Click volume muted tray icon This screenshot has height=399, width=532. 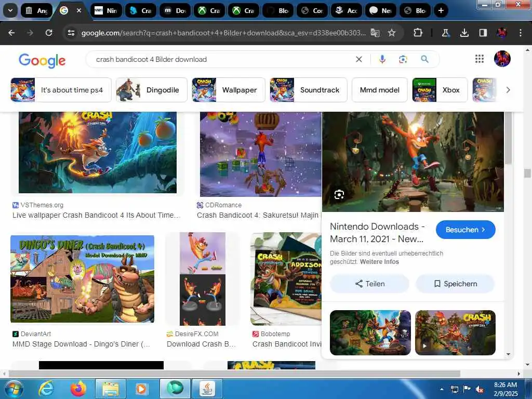pyautogui.click(x=480, y=390)
